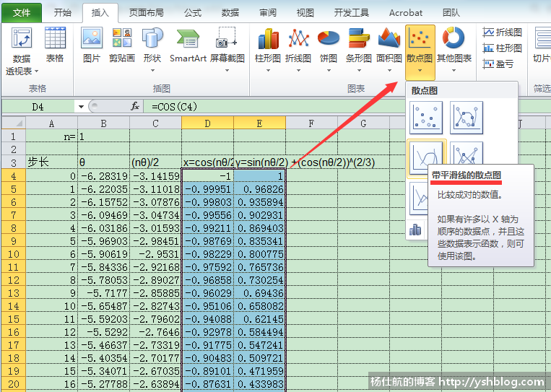Screen dimensions: 551x392
Task: Select column F header
Action: pyautogui.click(x=312, y=123)
